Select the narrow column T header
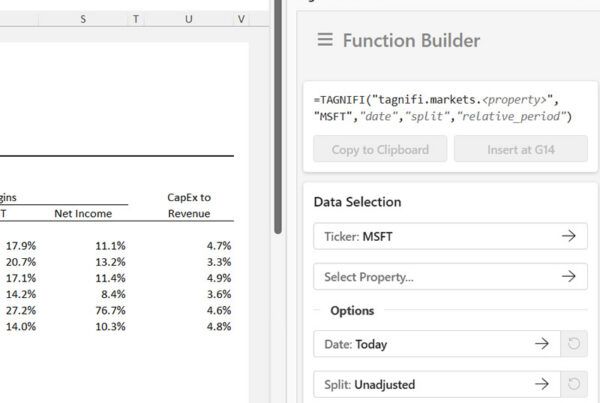The image size is (600, 403). point(136,19)
